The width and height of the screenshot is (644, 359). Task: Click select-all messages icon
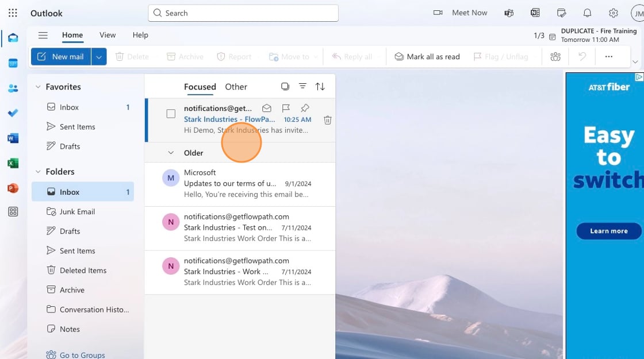point(285,87)
